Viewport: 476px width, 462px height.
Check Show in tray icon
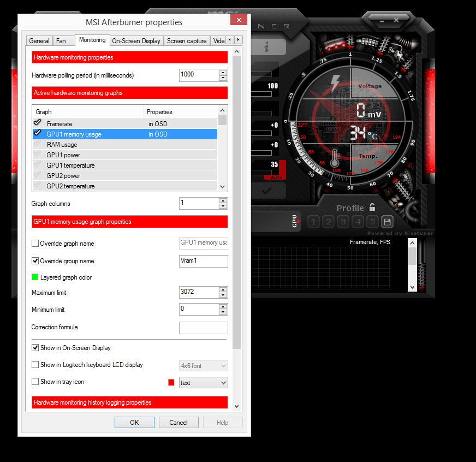pos(35,382)
